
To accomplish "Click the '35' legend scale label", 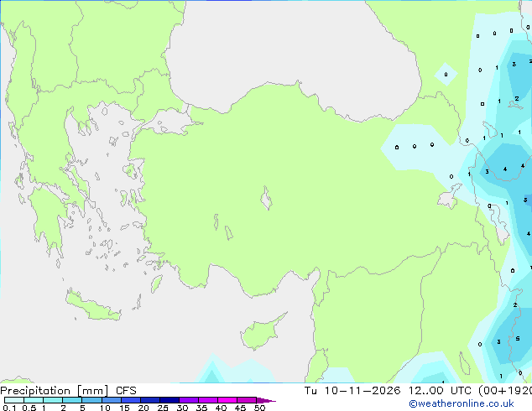I will (x=201, y=408).
